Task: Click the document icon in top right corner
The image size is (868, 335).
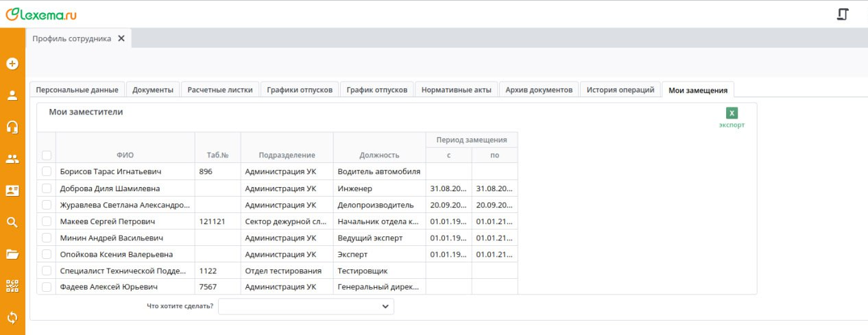Action: point(843,14)
